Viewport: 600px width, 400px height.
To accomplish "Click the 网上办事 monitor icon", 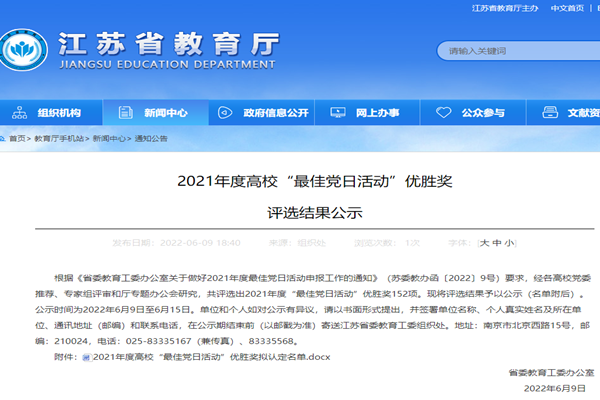I will (x=339, y=113).
